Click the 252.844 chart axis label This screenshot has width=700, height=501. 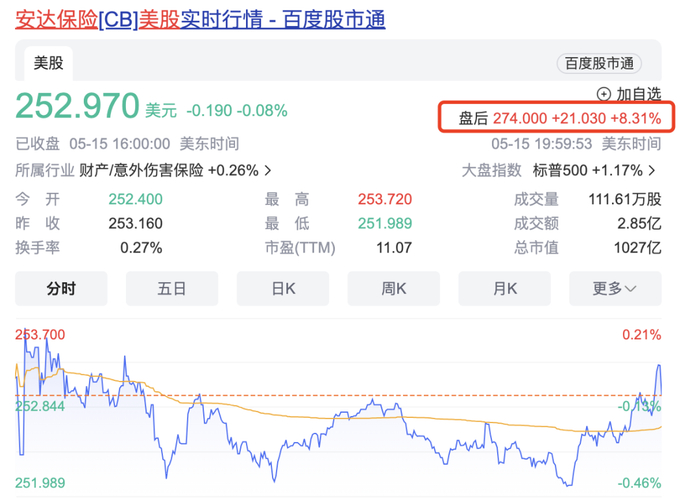coord(40,406)
